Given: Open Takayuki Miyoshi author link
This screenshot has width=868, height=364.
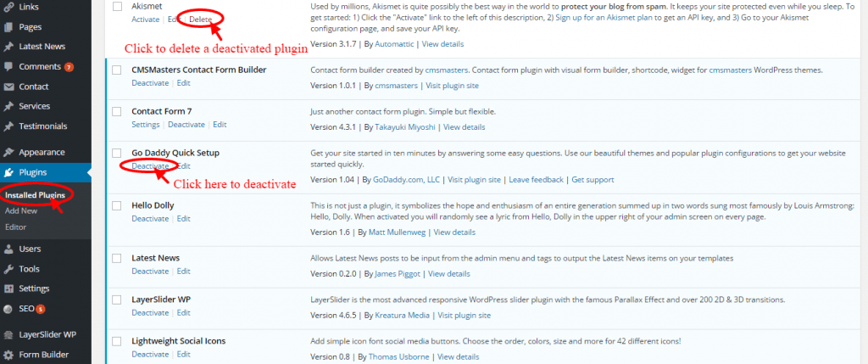Looking at the screenshot, I should pyautogui.click(x=405, y=127).
